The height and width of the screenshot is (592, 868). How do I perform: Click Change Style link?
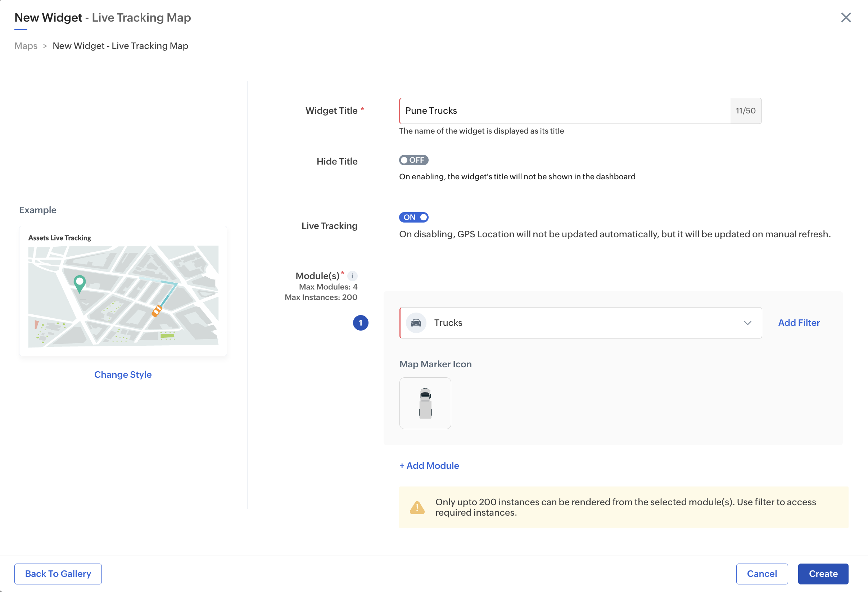(x=123, y=374)
